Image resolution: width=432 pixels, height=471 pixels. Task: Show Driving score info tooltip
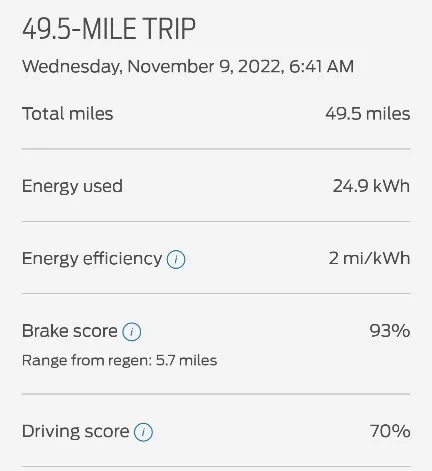tap(143, 432)
